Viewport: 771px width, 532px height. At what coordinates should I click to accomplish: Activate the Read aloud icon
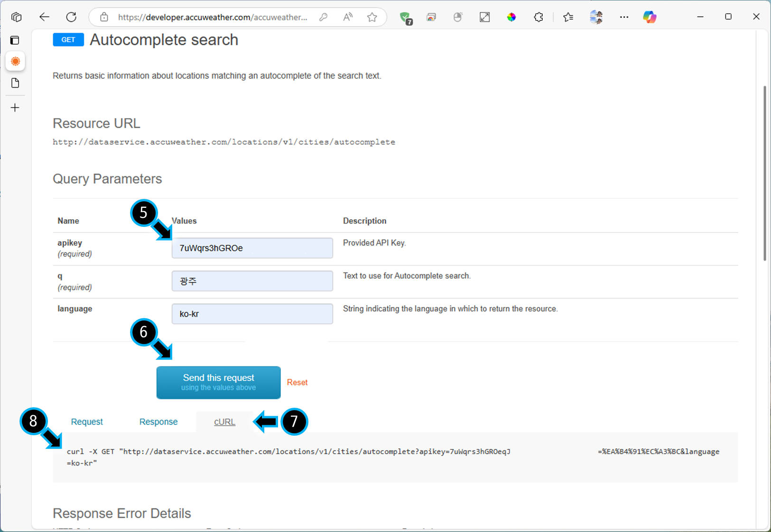tap(348, 17)
